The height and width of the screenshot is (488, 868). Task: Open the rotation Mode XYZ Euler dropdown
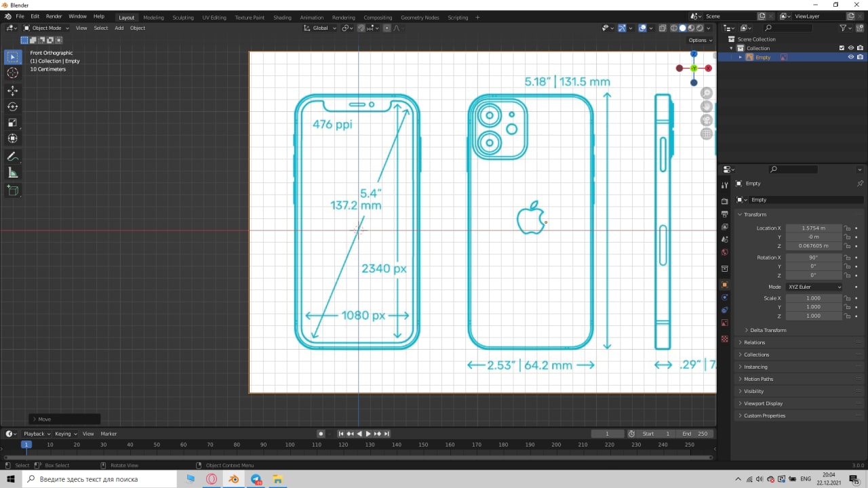814,287
